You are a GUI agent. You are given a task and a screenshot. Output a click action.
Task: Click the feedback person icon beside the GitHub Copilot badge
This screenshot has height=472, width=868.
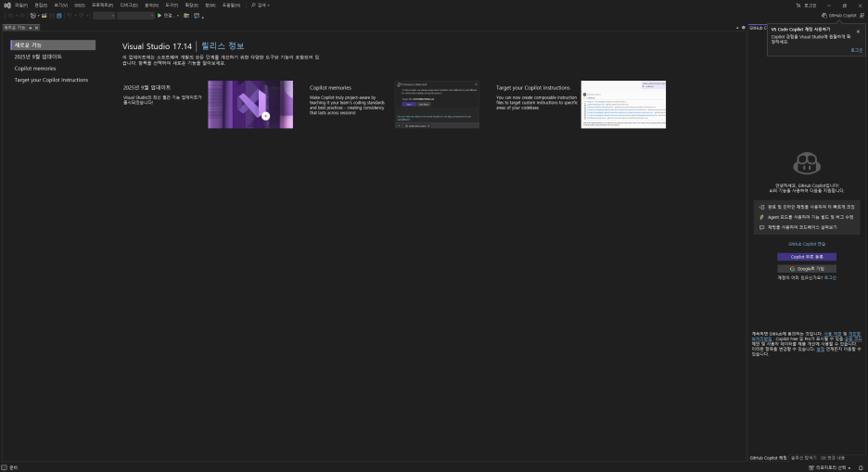point(862,16)
